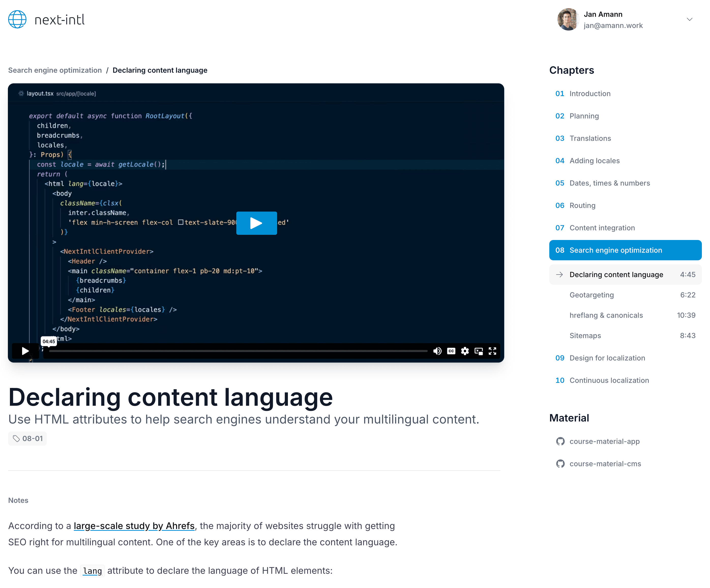Open the large-scale study by Ahrefs link
The image size is (710, 588).
pos(134,526)
